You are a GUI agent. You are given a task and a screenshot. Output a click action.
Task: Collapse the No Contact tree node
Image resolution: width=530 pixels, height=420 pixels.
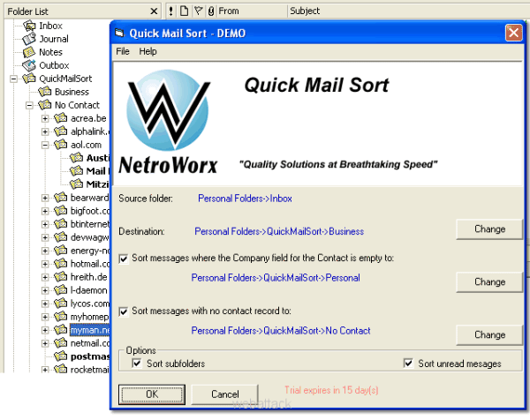click(x=29, y=105)
